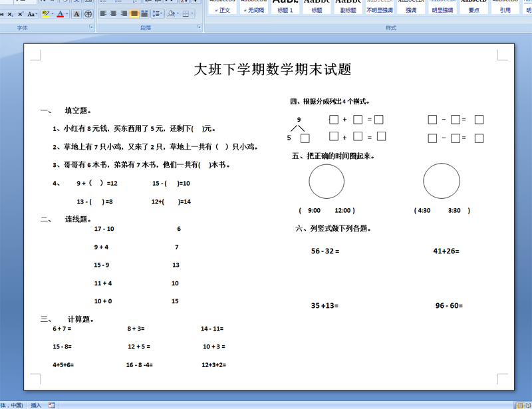The image size is (532, 409).
Task: Click equation 12+3+2=
Action: click(x=213, y=365)
